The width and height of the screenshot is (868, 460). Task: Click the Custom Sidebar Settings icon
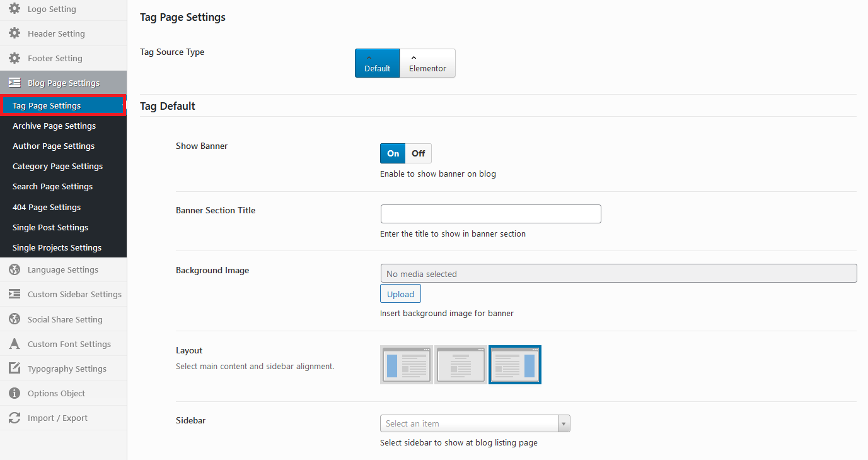[x=14, y=294]
